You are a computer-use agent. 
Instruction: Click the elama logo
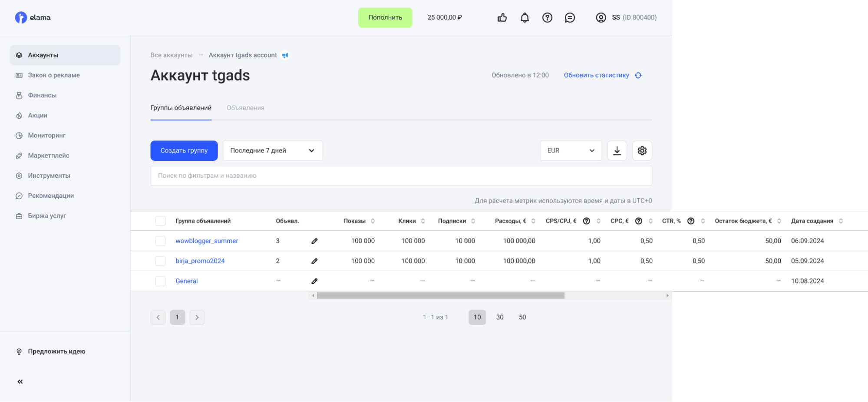33,17
